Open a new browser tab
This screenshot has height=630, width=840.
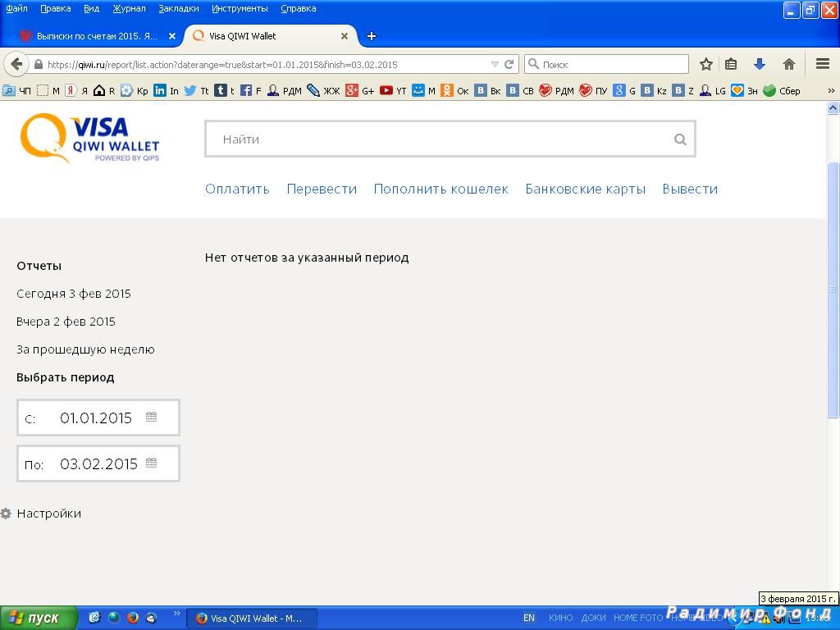click(x=372, y=36)
